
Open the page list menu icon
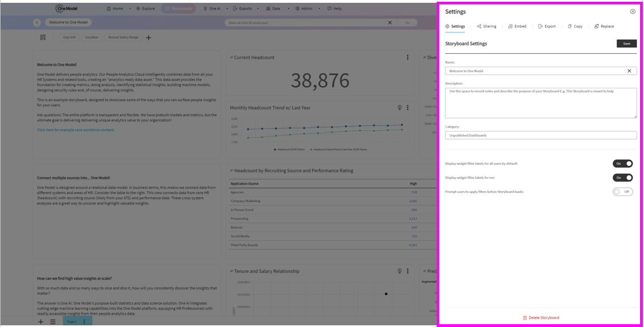tap(53, 321)
